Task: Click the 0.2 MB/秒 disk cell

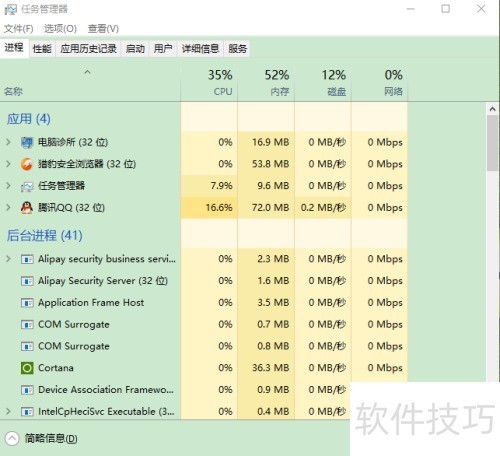Action: tap(323, 208)
